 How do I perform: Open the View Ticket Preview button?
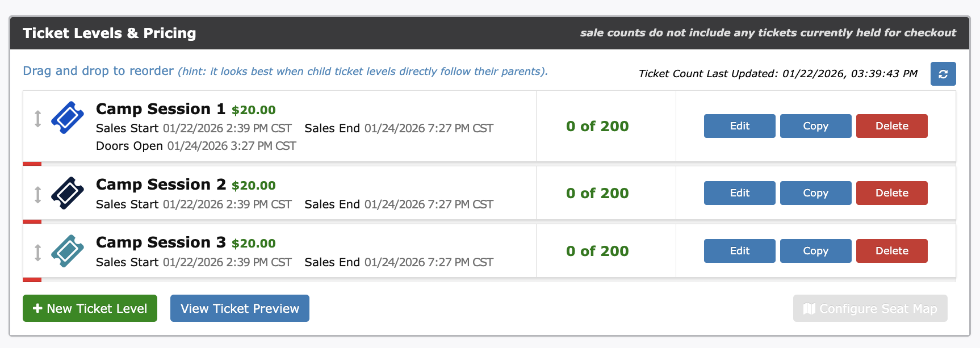click(x=240, y=308)
